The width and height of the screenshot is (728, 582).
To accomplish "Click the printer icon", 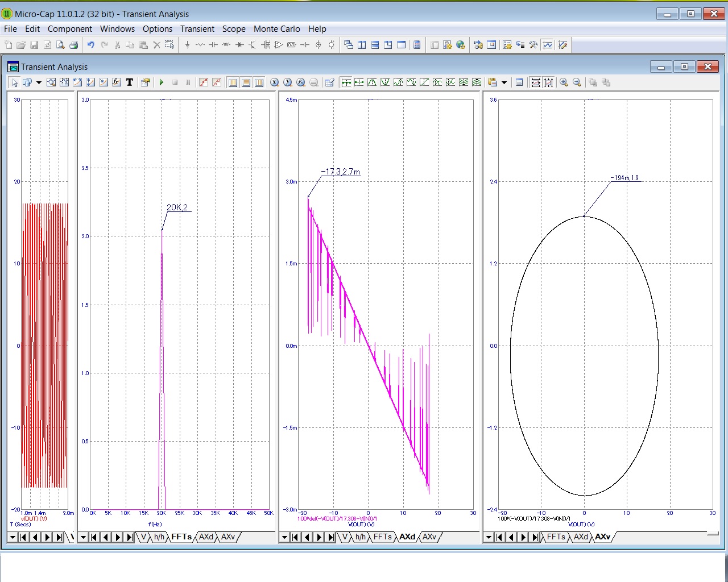I will (73, 45).
